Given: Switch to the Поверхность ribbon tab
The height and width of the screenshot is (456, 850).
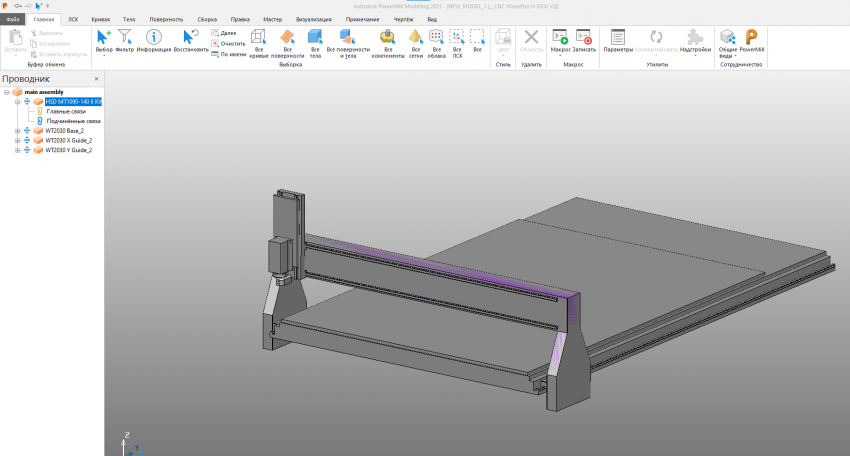Looking at the screenshot, I should pyautogui.click(x=166, y=19).
